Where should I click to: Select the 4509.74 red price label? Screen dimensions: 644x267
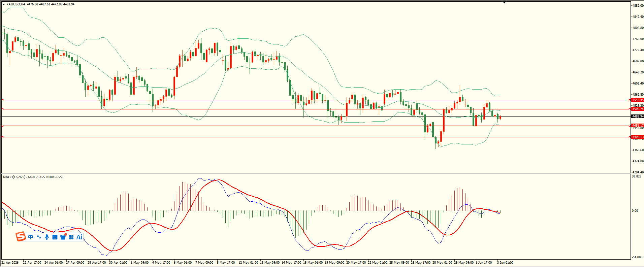point(638,109)
